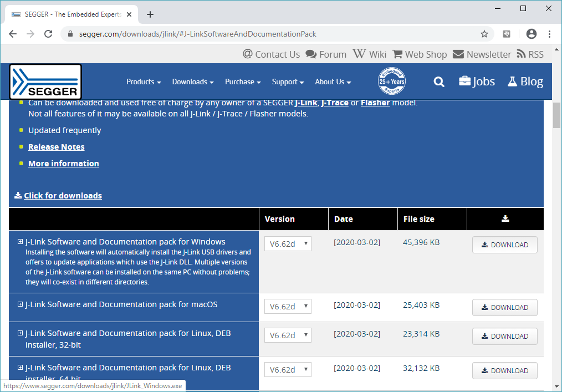Open the J-Trace link
This screenshot has height=392, width=562.
click(335, 103)
